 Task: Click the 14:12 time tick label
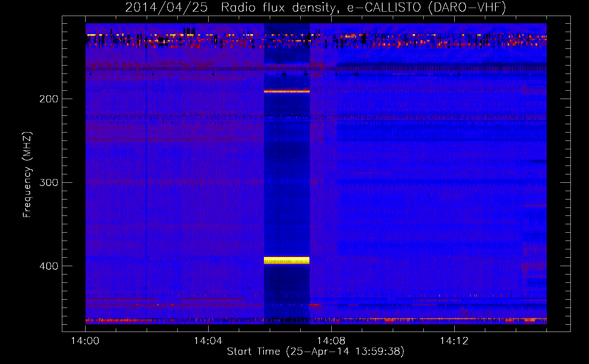[x=454, y=341]
